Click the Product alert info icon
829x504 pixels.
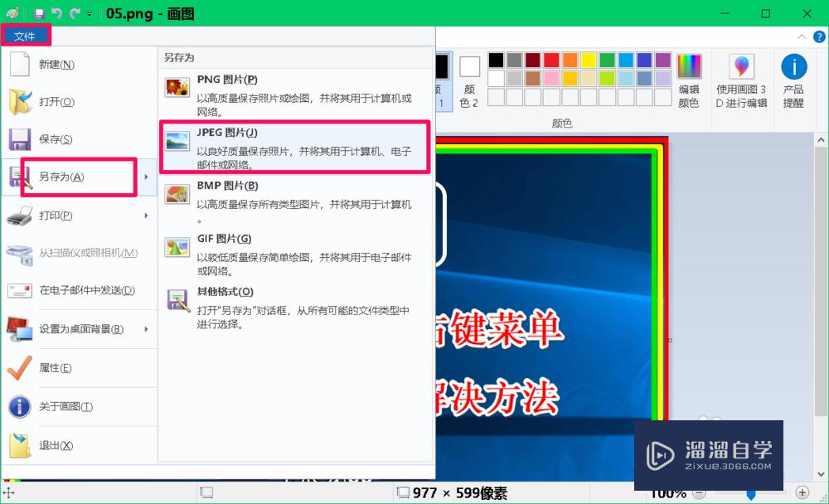pyautogui.click(x=793, y=66)
